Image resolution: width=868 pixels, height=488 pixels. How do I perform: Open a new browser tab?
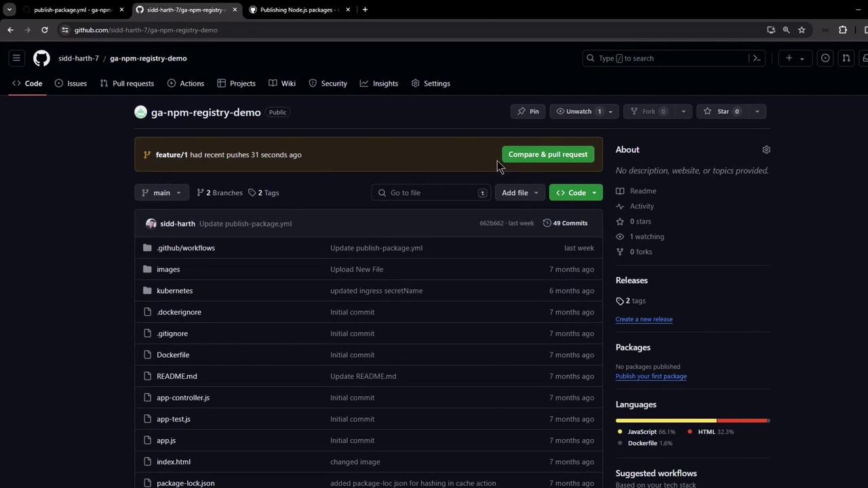pos(365,9)
